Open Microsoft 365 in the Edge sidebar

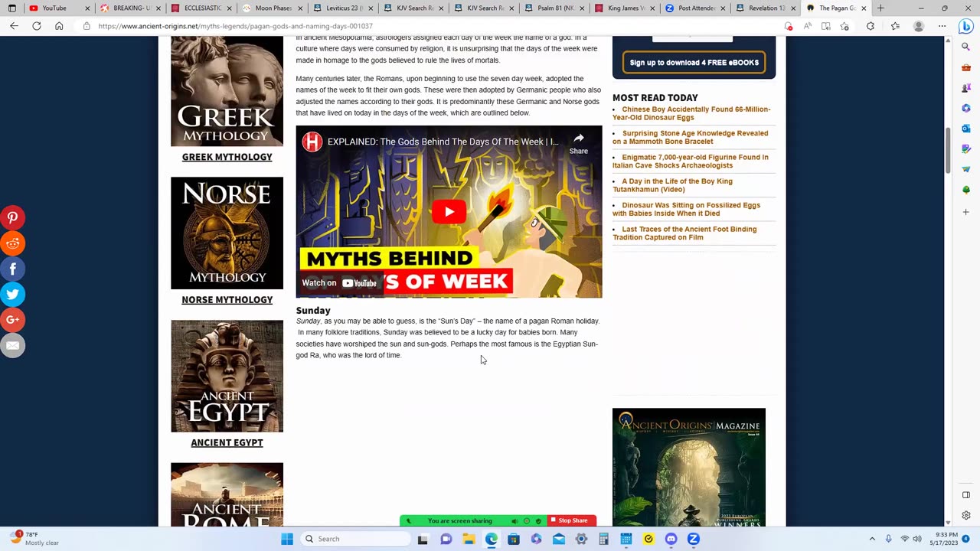pos(966,108)
